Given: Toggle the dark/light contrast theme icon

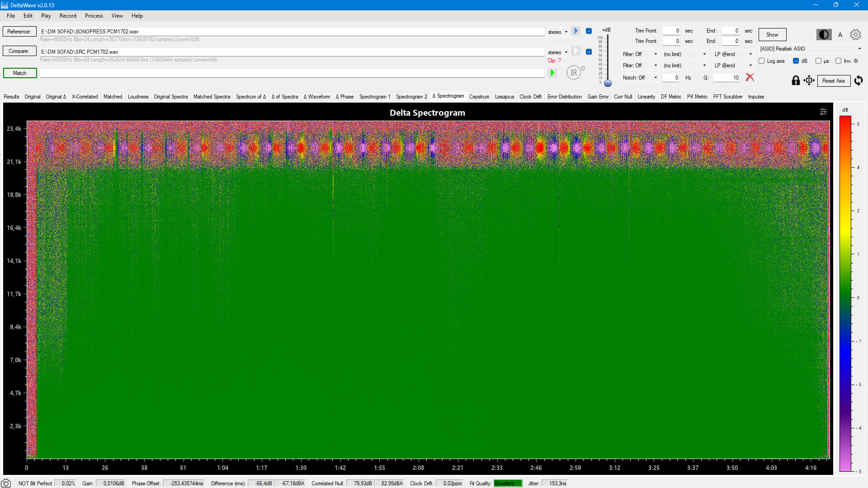Looking at the screenshot, I should click(x=824, y=35).
